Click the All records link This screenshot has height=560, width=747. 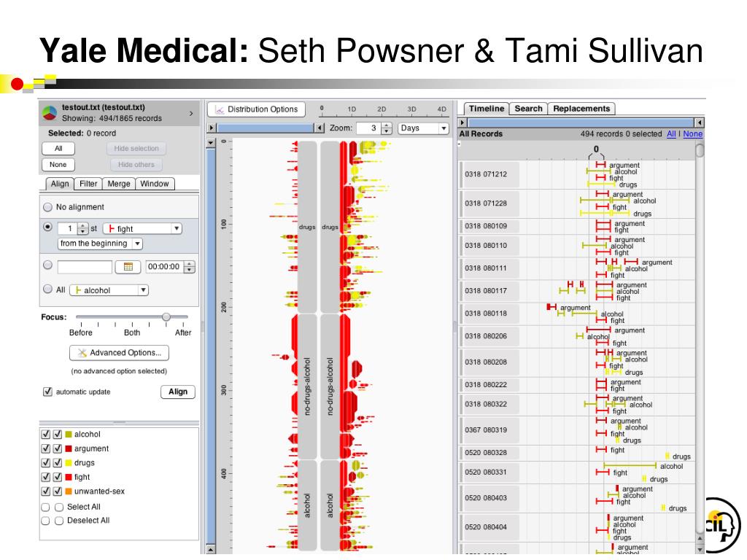click(671, 134)
